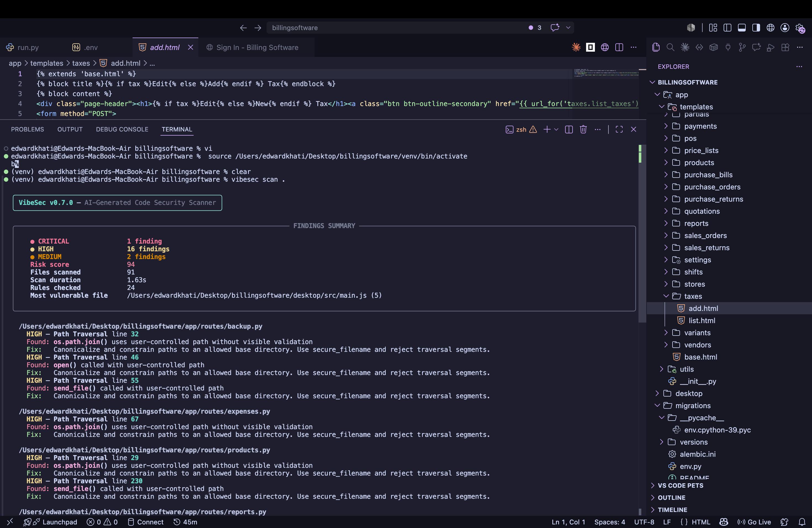
Task: Open the Explorer view icon
Action: [x=656, y=47]
